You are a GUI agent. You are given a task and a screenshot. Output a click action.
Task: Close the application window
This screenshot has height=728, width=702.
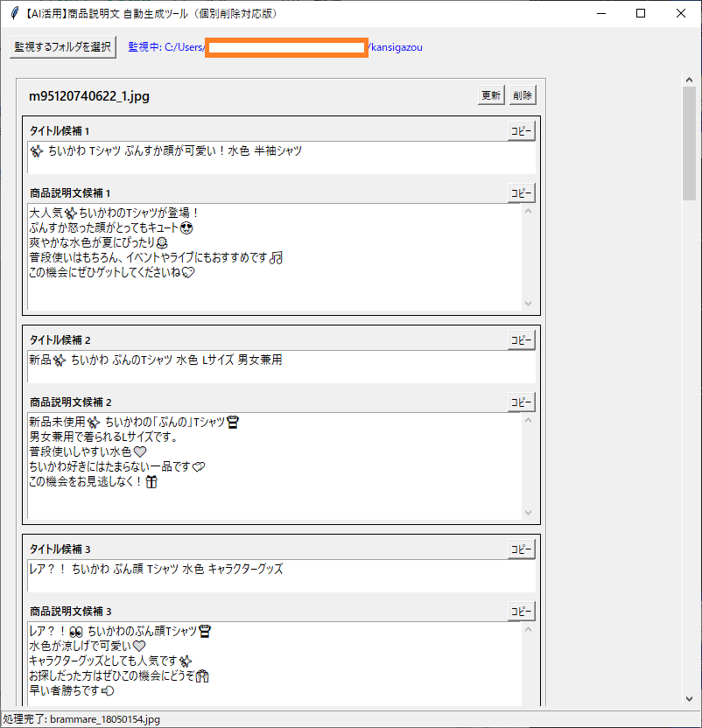tap(681, 13)
